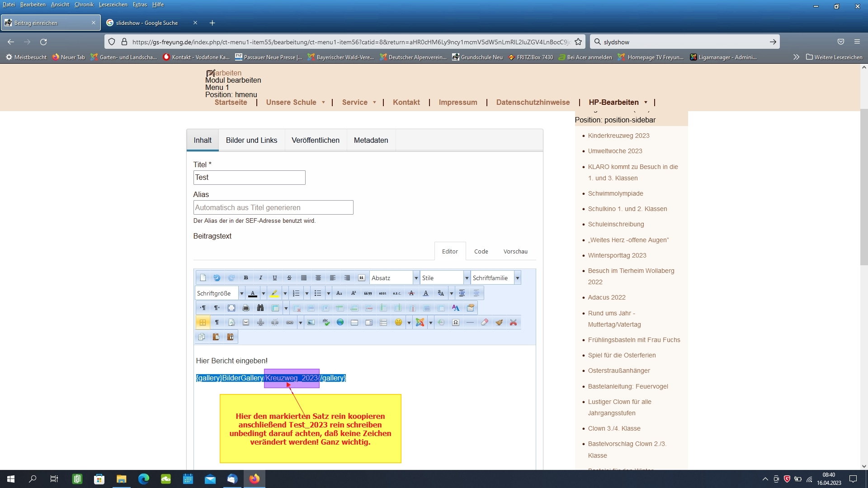Open the Kinderkreuzweg 2023 sidebar link
This screenshot has width=868, height=488.
pyautogui.click(x=618, y=136)
